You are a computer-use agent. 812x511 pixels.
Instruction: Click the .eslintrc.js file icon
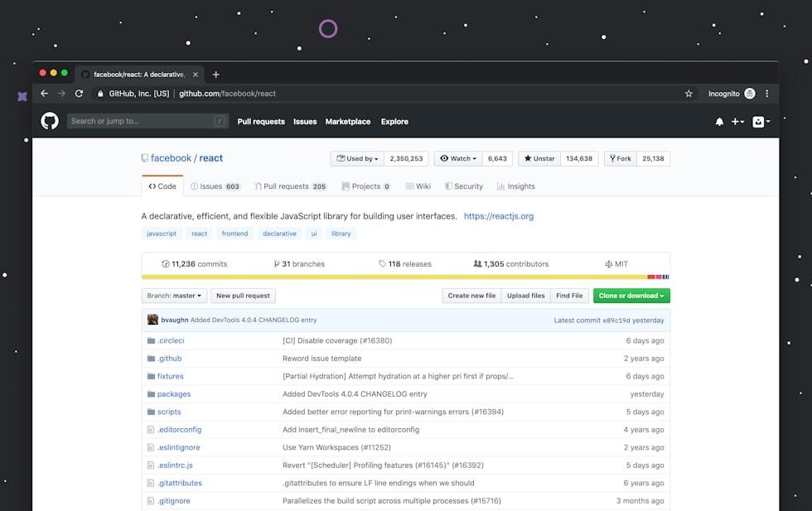151,465
